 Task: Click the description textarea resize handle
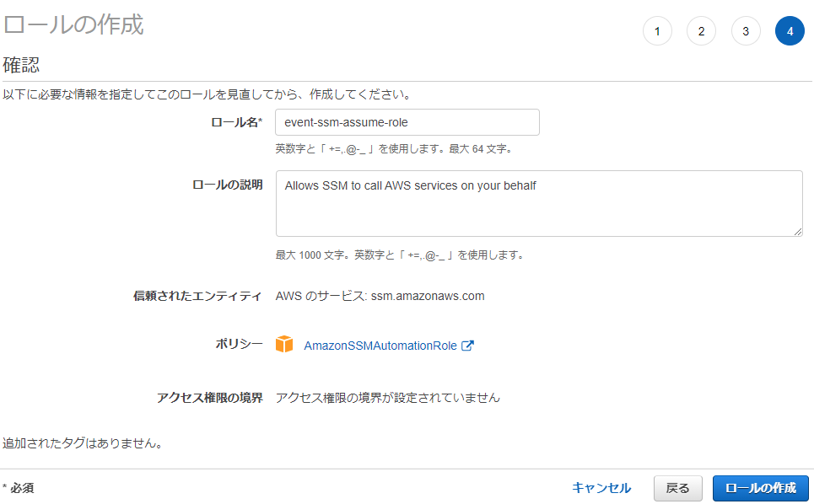(800, 230)
